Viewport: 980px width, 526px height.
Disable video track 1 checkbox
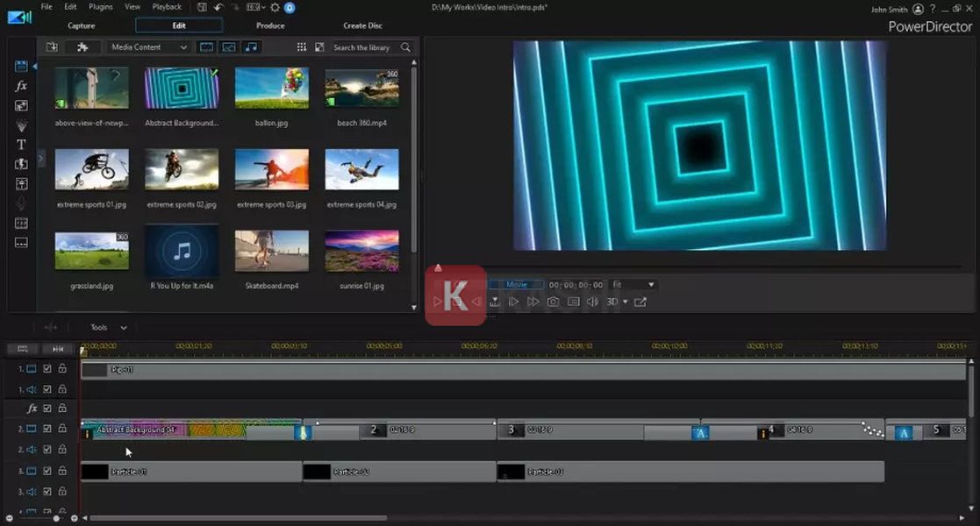(47, 369)
